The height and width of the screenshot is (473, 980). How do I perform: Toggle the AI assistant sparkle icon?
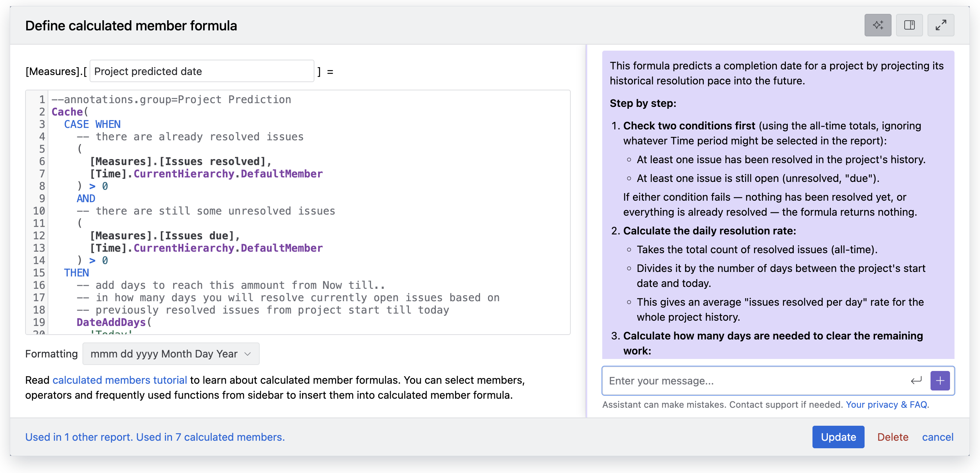(878, 25)
